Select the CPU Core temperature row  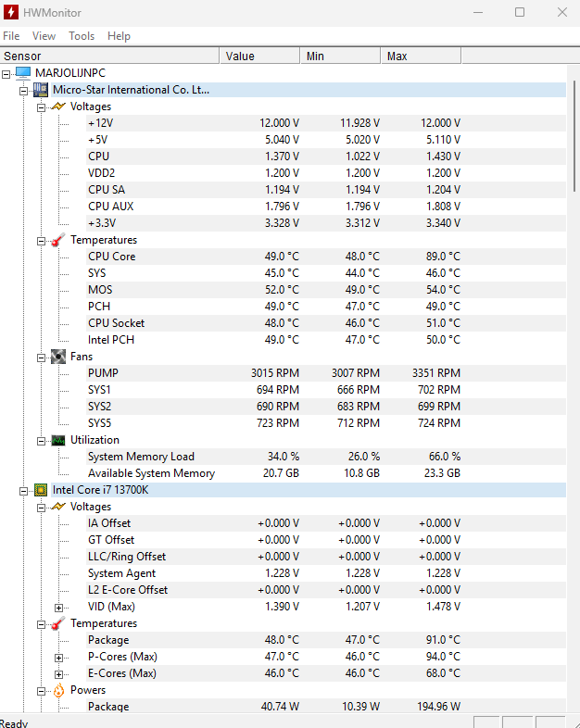pyautogui.click(x=326, y=257)
